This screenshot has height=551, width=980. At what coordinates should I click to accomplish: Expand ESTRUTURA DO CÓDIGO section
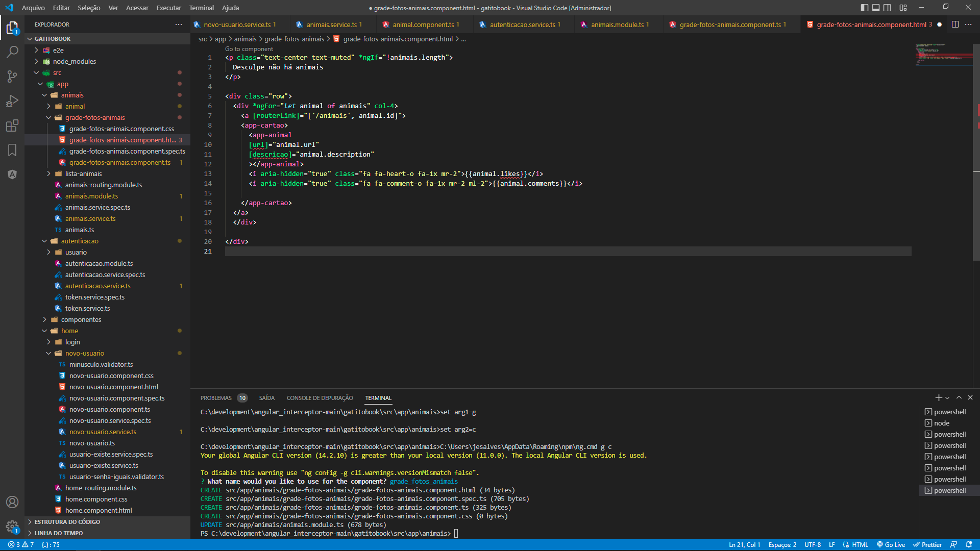pos(107,522)
